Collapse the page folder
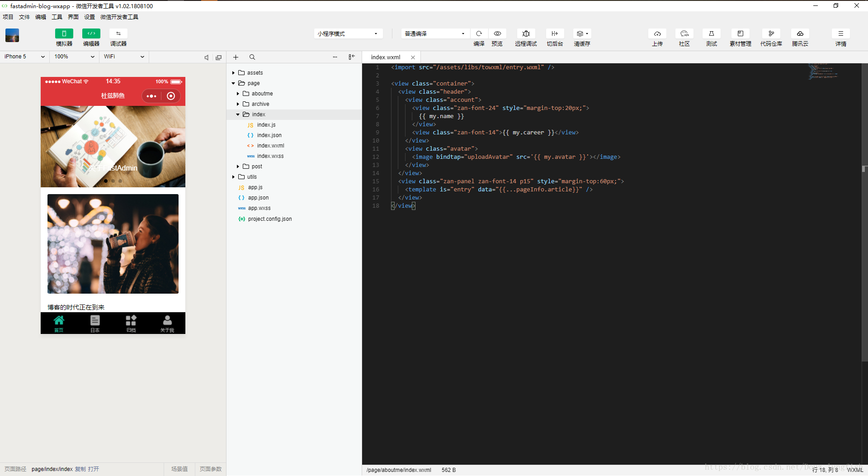The width and height of the screenshot is (868, 476). tap(233, 83)
